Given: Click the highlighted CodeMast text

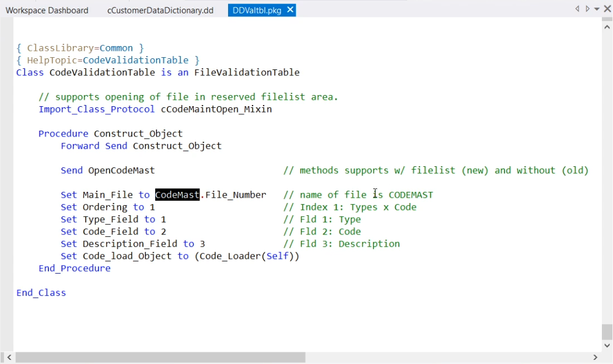Looking at the screenshot, I should pyautogui.click(x=177, y=195).
